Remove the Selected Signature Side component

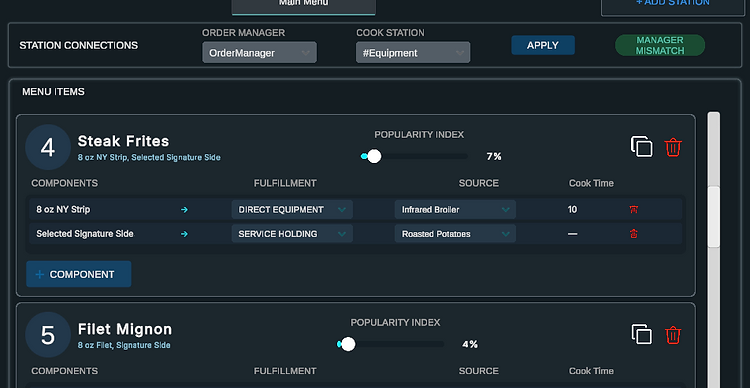pos(634,234)
